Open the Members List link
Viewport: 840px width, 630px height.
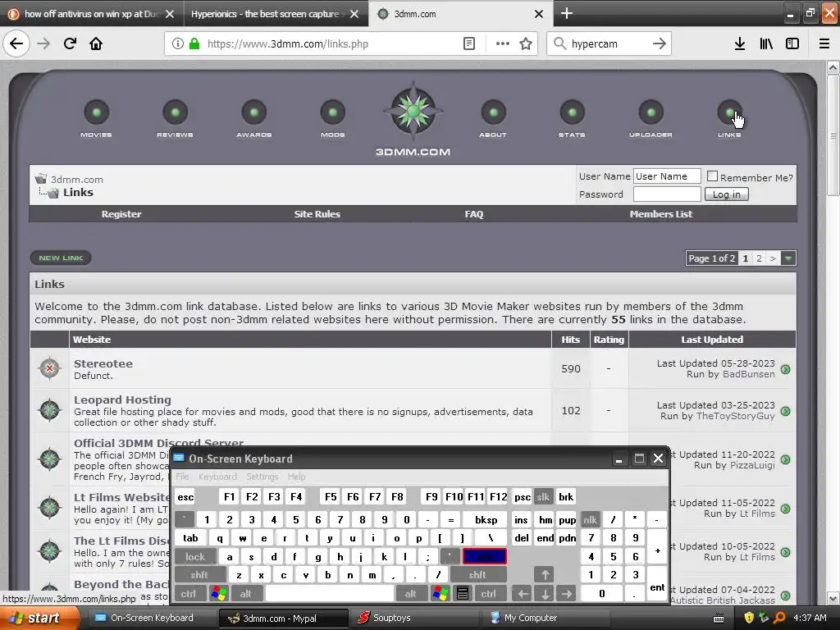[x=660, y=214]
